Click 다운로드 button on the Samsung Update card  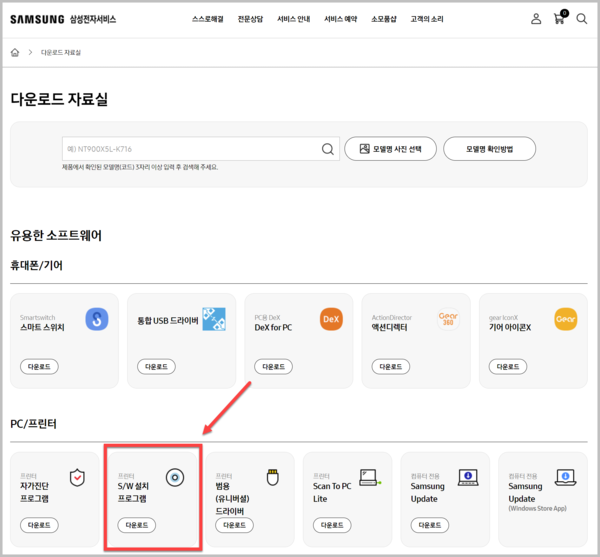(430, 525)
